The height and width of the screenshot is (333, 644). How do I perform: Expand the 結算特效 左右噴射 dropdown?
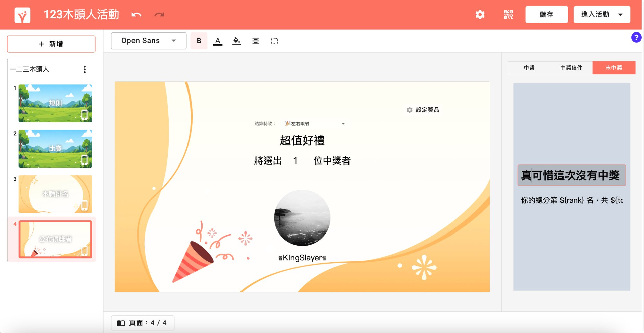point(315,124)
